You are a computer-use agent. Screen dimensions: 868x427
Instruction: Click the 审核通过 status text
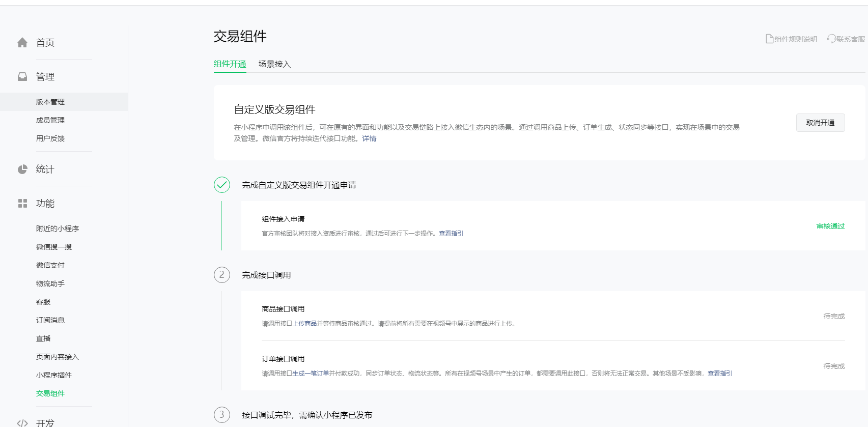(x=830, y=226)
